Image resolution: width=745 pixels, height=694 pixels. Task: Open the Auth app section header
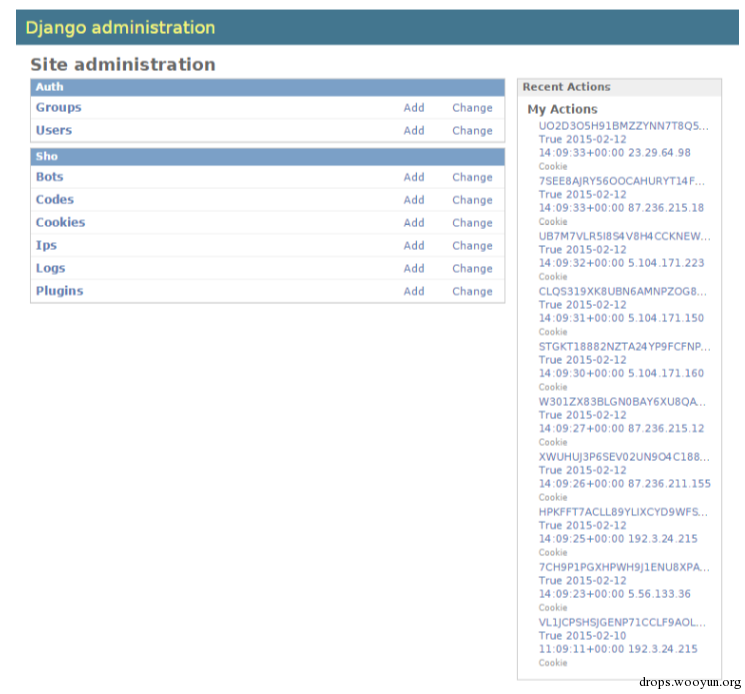[49, 87]
